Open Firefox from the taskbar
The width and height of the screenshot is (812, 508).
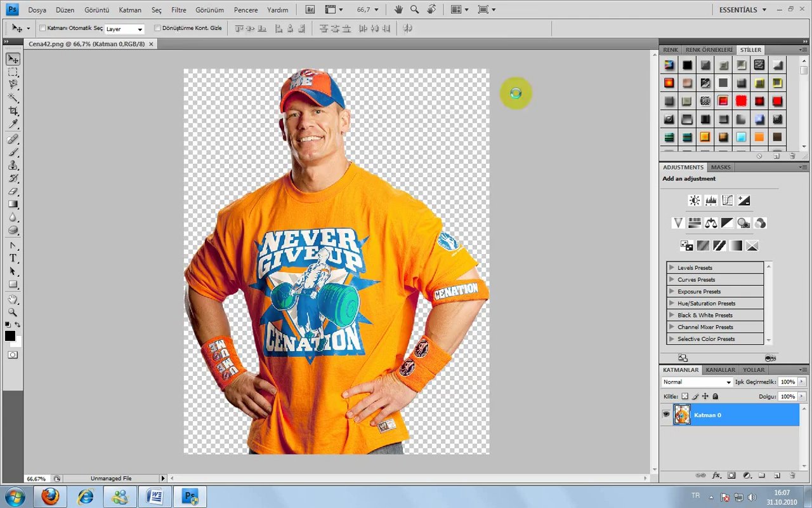point(51,496)
